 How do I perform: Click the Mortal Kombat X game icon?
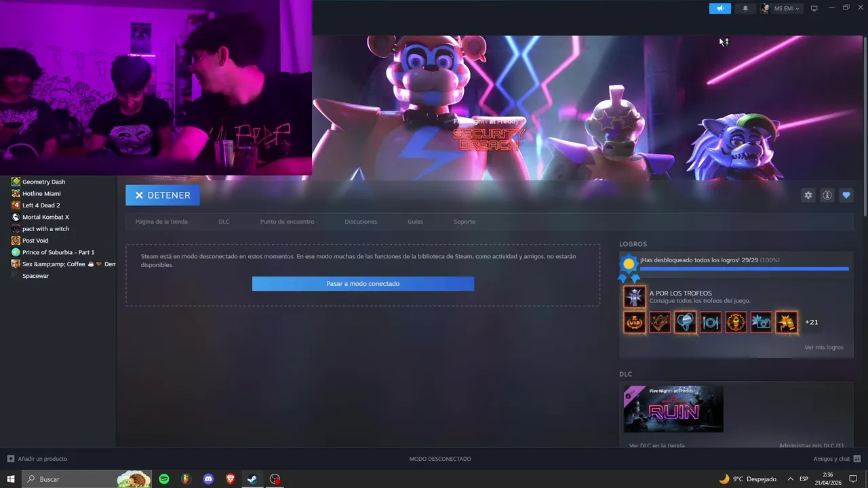(16, 217)
